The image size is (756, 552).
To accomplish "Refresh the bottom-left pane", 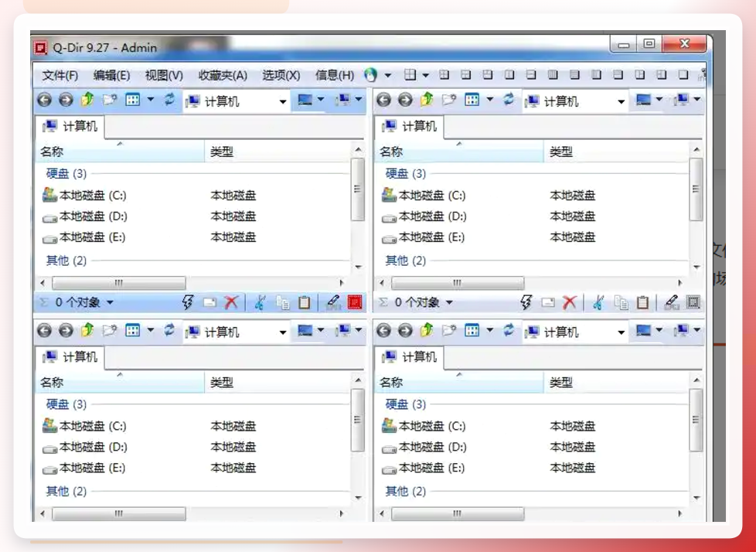I will pos(169,330).
